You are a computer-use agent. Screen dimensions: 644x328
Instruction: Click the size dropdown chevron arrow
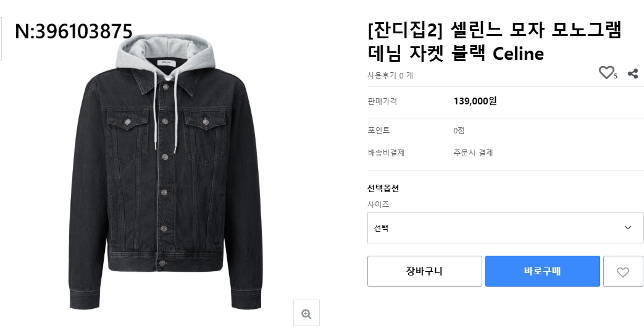[x=628, y=228]
